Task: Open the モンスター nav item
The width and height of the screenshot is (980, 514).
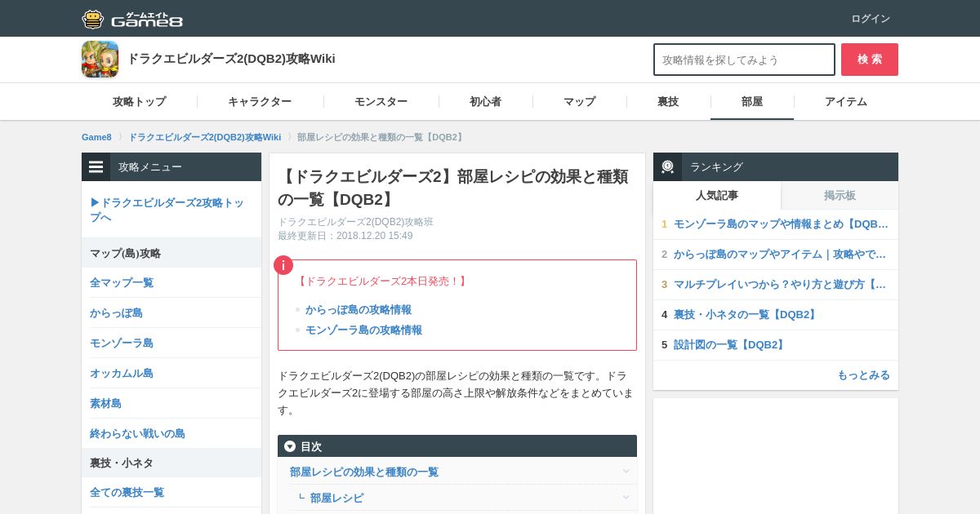Action: pos(381,102)
